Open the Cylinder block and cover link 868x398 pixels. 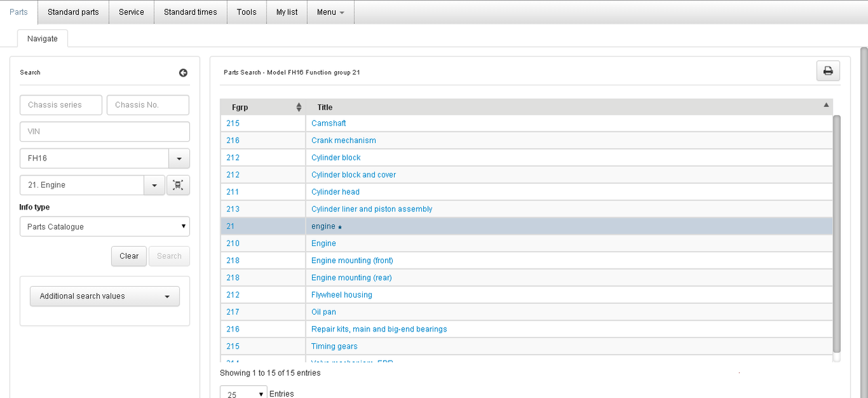pos(353,175)
